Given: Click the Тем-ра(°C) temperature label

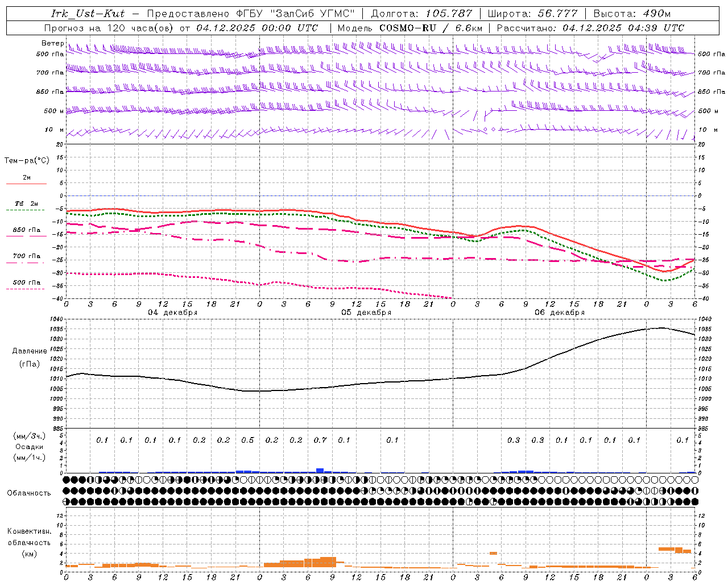Looking at the screenshot, I should pyautogui.click(x=27, y=161).
